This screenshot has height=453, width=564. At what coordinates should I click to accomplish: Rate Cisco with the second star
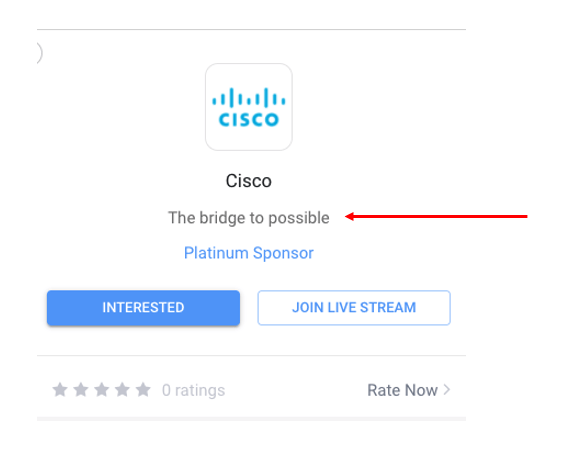click(81, 390)
